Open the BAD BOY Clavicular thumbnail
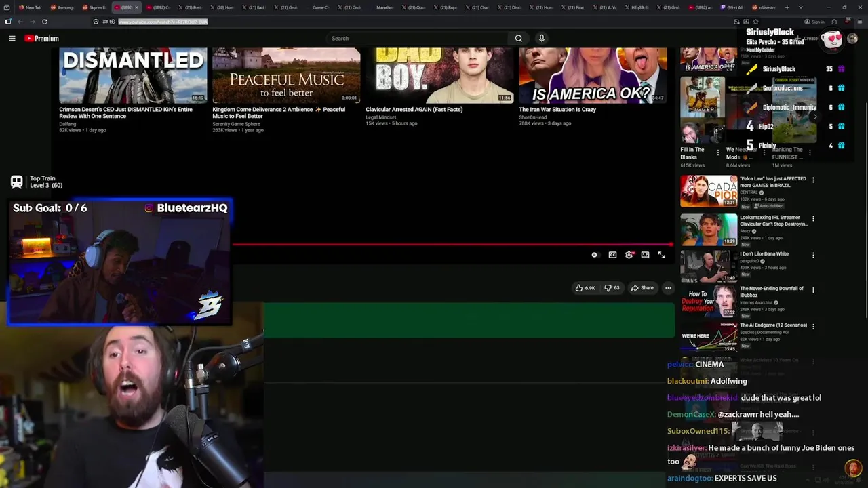Viewport: 868px width, 488px height. click(x=439, y=75)
